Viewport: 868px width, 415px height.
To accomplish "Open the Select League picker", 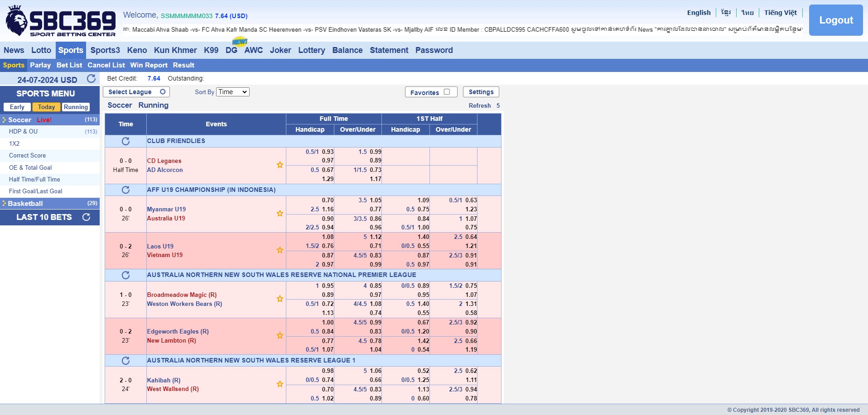I will [x=136, y=92].
